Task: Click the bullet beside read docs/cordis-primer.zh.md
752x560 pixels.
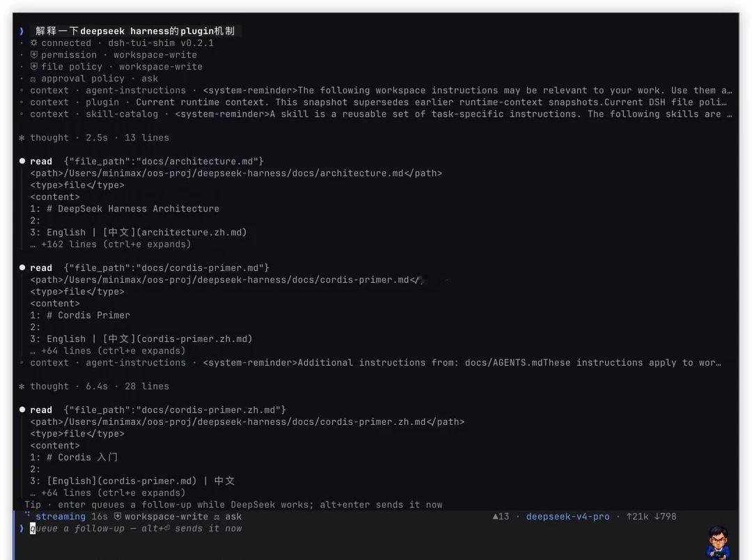Action: 22,410
